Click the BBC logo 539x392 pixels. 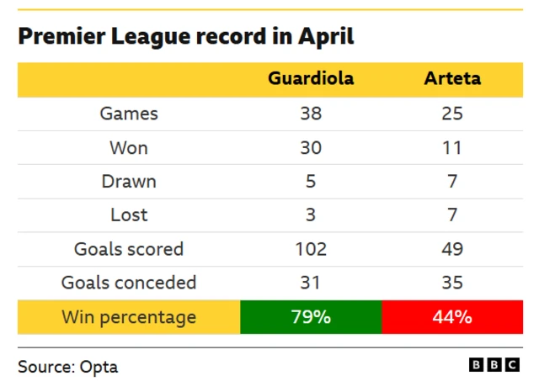494,364
